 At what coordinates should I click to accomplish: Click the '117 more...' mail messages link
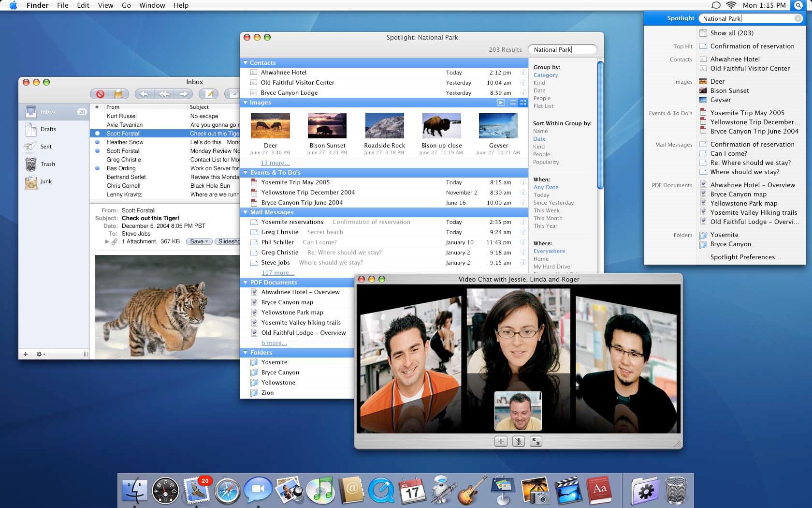[278, 273]
